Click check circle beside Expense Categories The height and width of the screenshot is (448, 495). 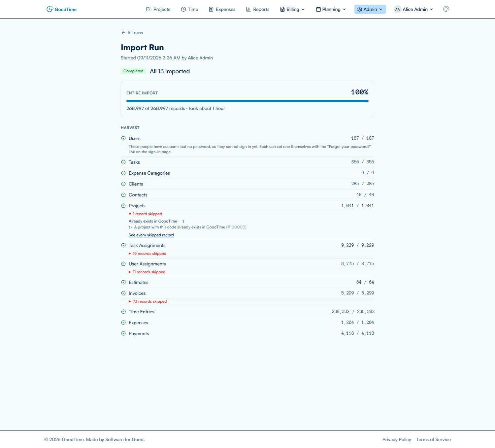click(123, 173)
